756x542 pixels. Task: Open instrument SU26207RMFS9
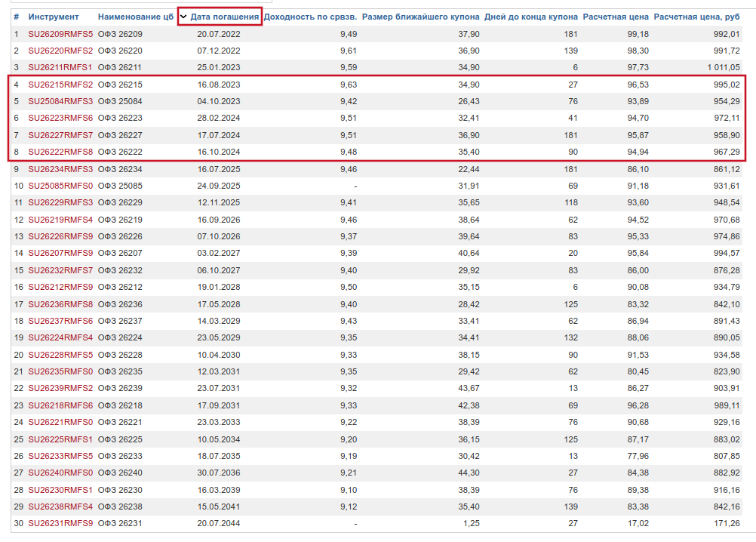(60, 253)
